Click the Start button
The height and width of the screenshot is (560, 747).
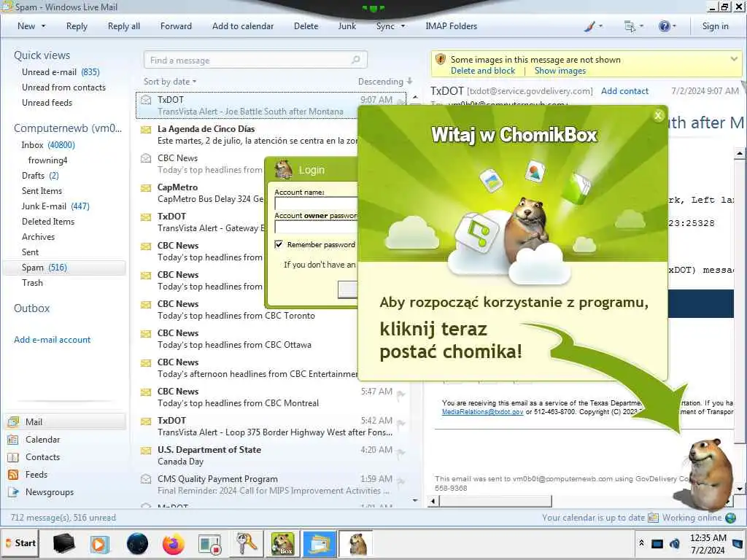pos(20,543)
